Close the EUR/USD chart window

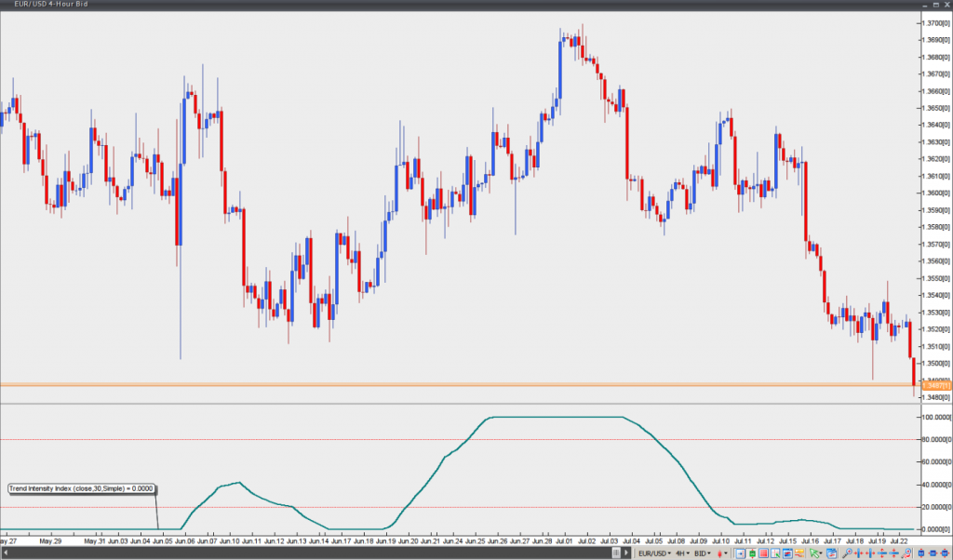point(946,5)
